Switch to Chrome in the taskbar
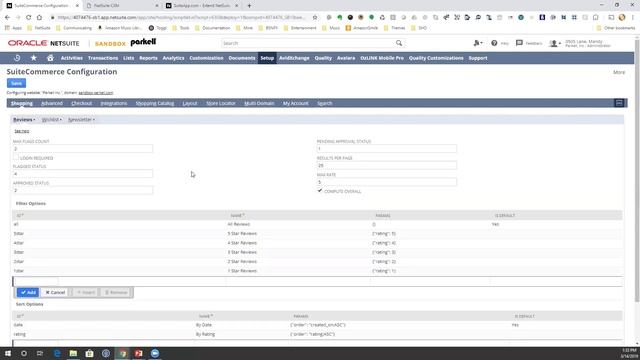Viewport: 640px width, 360px height. [x=122, y=353]
